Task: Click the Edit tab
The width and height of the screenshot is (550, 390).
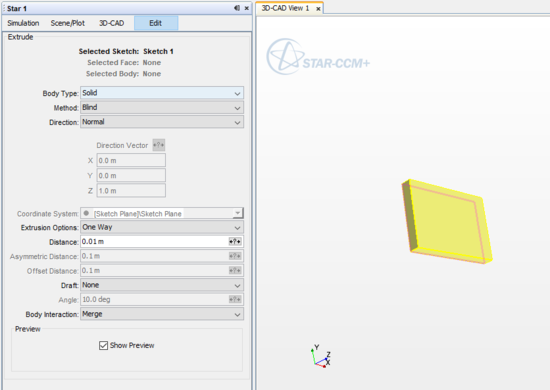Action: pyautogui.click(x=156, y=23)
